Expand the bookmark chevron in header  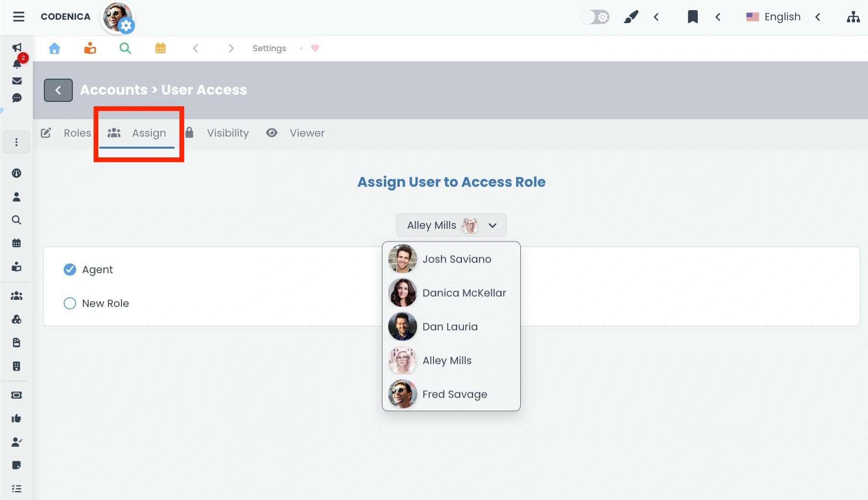coord(718,17)
